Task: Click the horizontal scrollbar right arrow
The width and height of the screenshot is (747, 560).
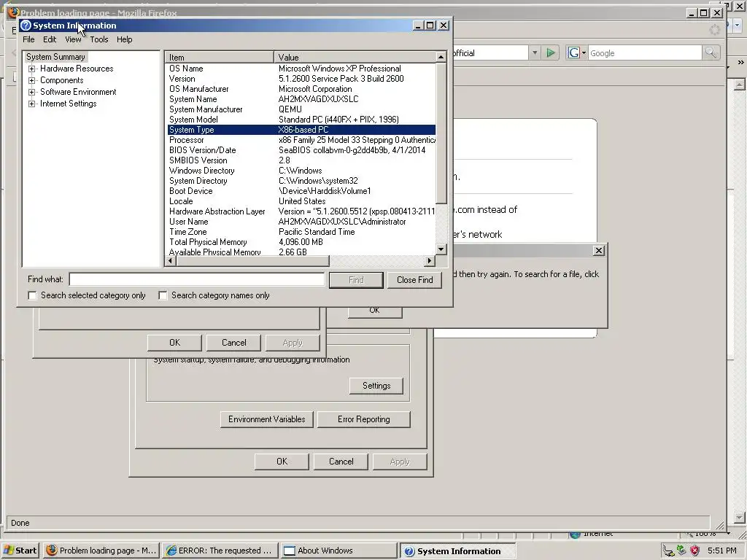Action: point(430,261)
